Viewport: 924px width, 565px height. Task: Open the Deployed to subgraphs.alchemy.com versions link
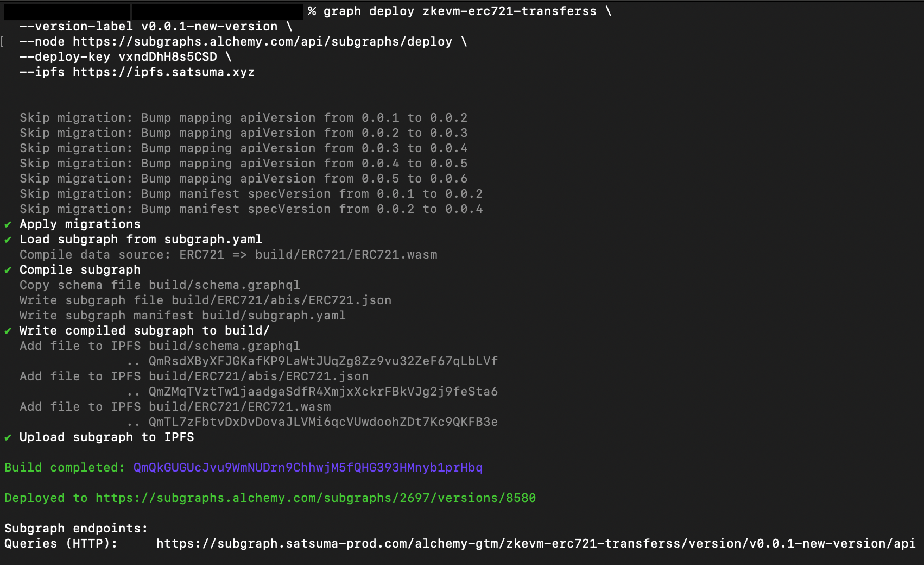point(315,498)
